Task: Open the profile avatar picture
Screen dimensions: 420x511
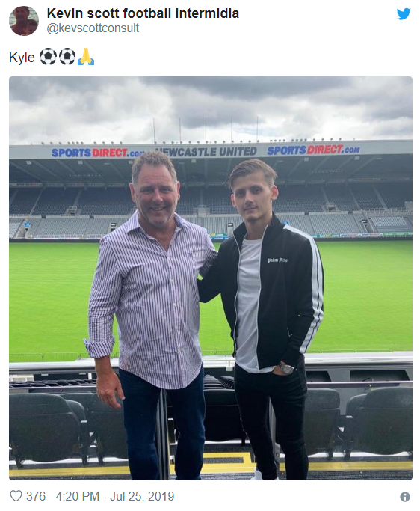Action: point(24,20)
